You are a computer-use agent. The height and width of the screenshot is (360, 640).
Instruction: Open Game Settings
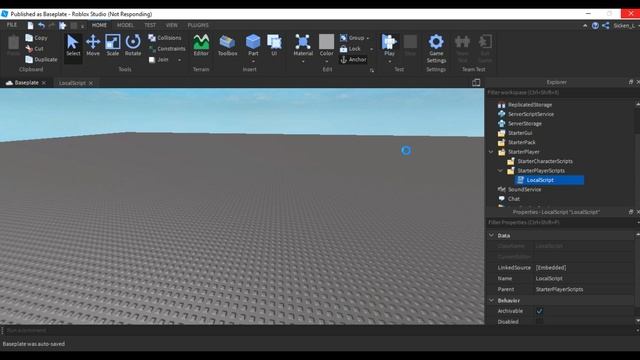tap(436, 49)
